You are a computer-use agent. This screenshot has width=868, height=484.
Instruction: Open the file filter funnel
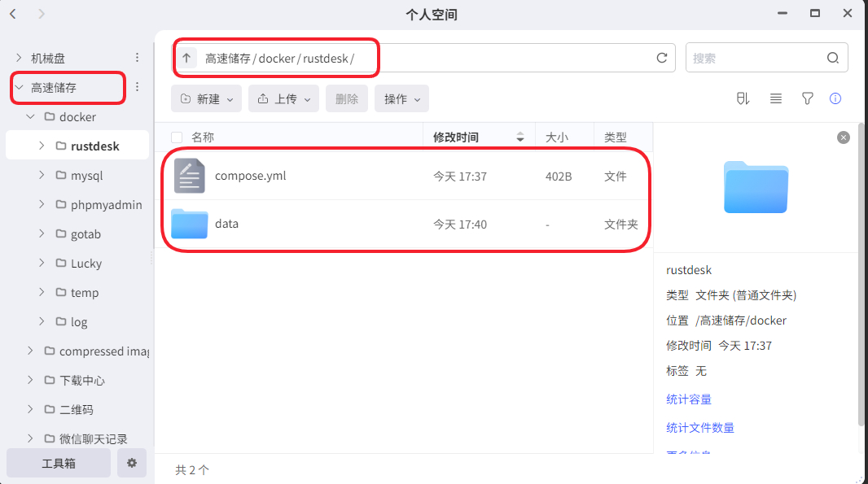tap(808, 98)
